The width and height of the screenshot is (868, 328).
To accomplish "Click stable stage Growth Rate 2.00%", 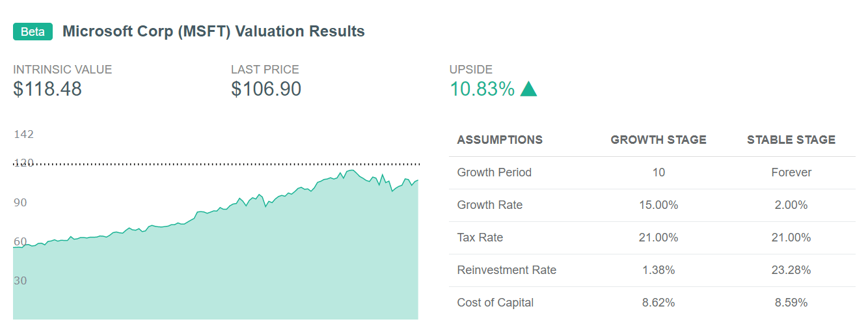I will [x=791, y=205].
